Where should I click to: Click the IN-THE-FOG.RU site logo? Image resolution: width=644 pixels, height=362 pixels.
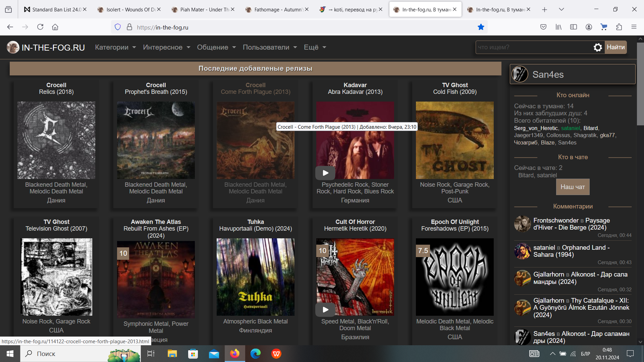pos(46,47)
